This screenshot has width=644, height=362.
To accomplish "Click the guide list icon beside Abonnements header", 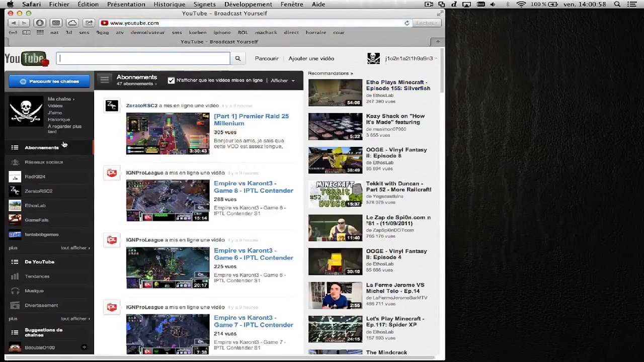I will point(104,79).
